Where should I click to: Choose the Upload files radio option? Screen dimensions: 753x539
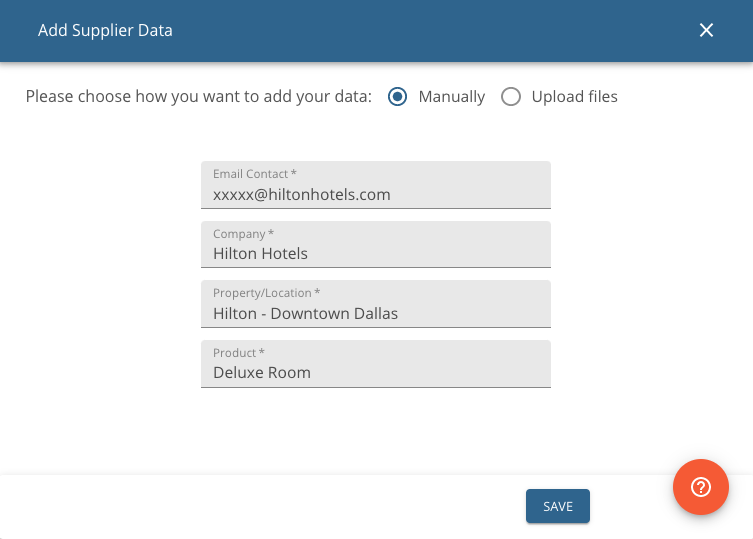tap(510, 97)
